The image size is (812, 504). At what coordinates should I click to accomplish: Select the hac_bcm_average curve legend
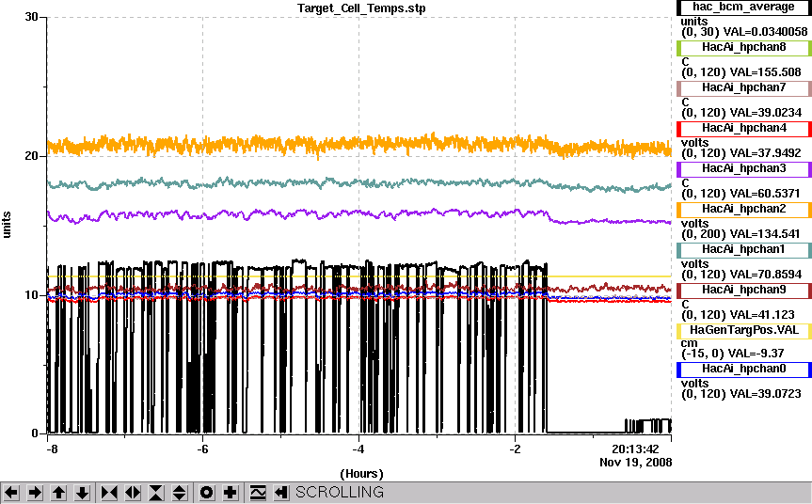coord(743,8)
